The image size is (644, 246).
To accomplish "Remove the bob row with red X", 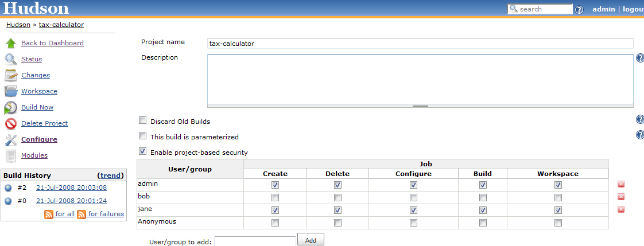I will (x=621, y=197).
